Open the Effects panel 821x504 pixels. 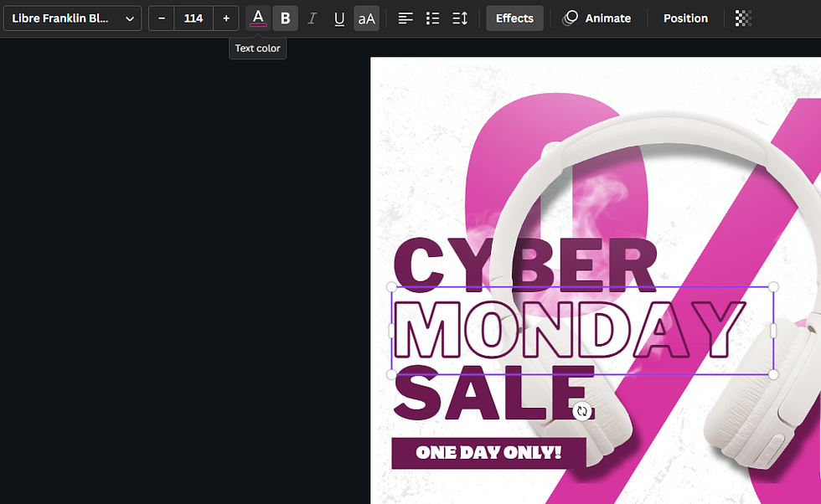[514, 18]
